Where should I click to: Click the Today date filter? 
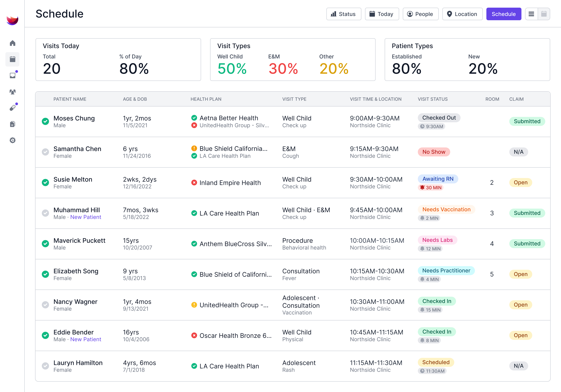[x=382, y=14]
